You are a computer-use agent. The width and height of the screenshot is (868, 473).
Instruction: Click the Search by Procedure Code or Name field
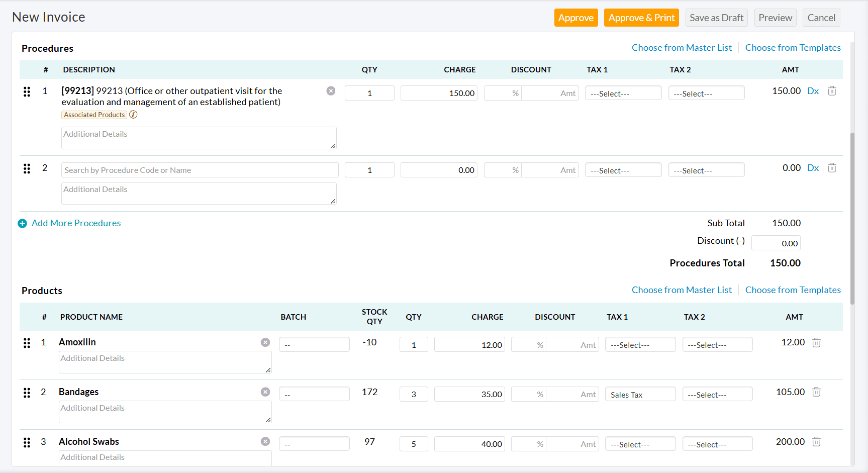pyautogui.click(x=200, y=170)
